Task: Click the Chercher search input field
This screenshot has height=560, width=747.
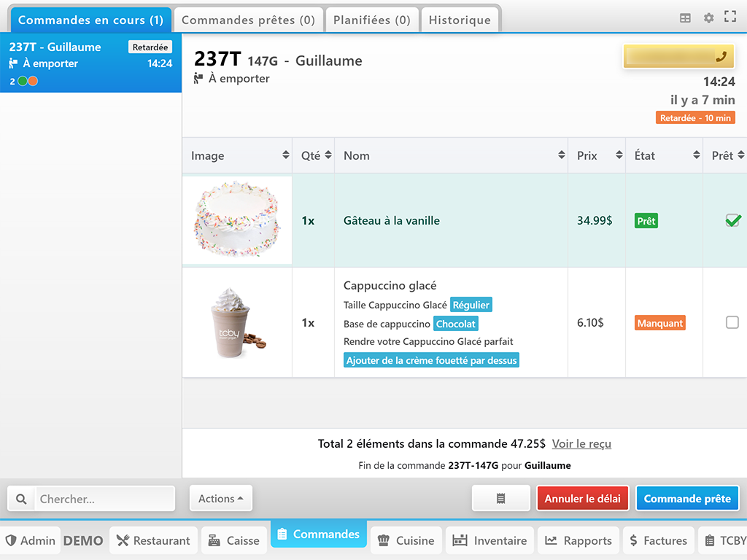Action: tap(105, 499)
